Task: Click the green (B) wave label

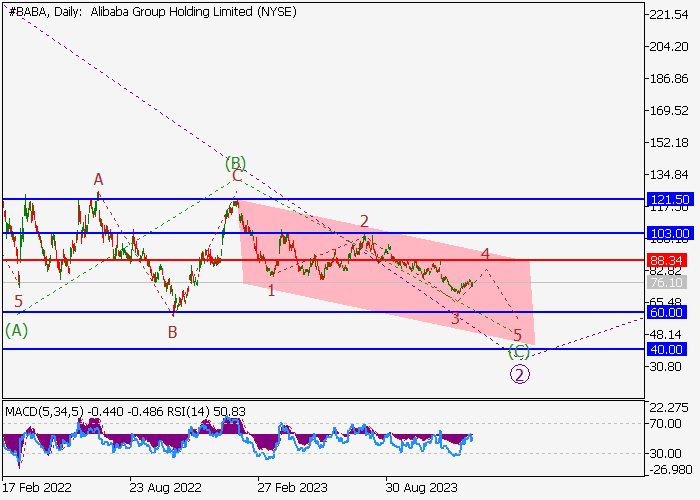Action: 235,162
